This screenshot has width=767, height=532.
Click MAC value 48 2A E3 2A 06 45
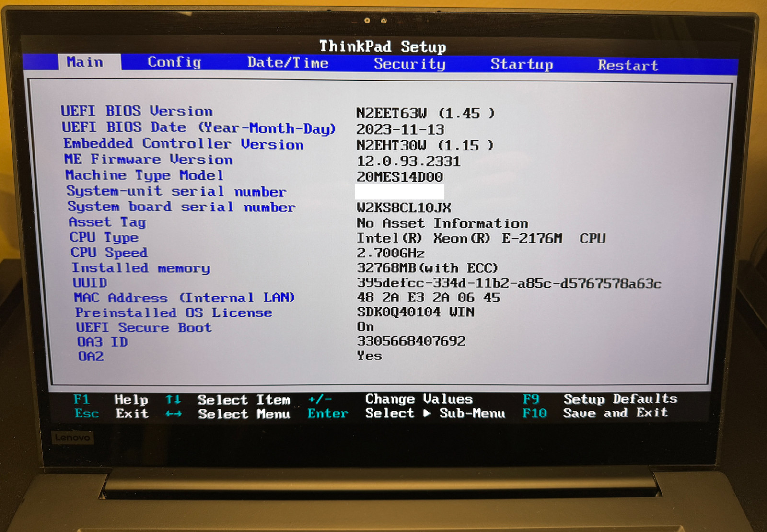pos(429,298)
